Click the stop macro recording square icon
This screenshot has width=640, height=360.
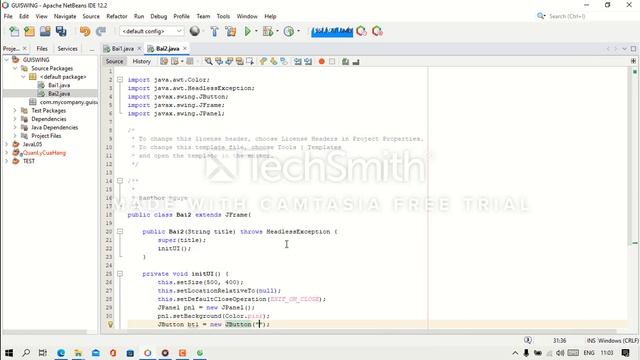coord(332,62)
